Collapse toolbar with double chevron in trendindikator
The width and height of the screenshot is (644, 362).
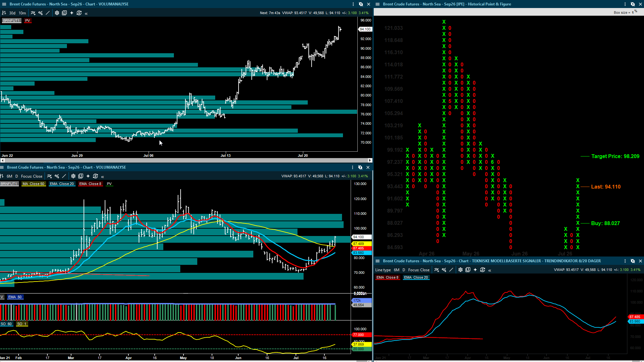pos(490,270)
